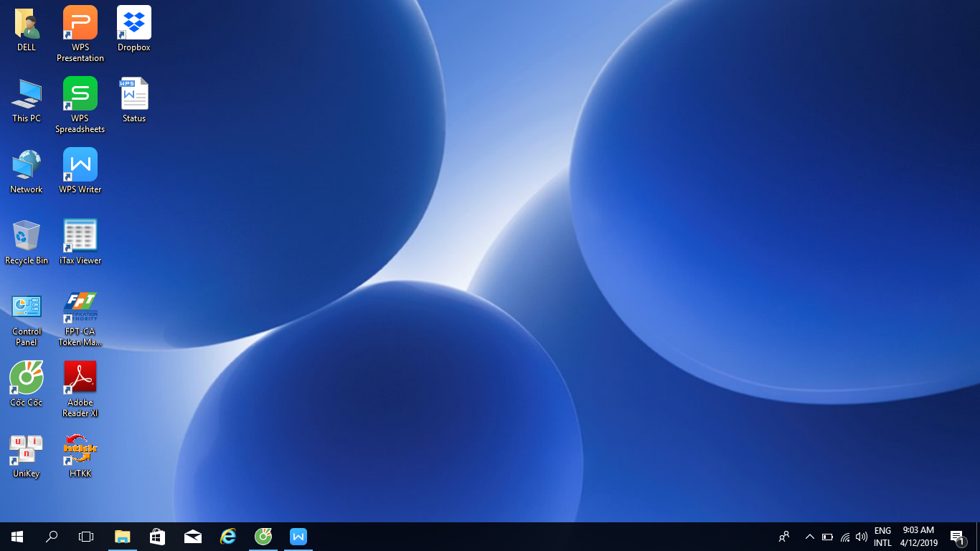This screenshot has height=551, width=980.
Task: Click the taskbar Search magnifier
Action: click(x=52, y=537)
